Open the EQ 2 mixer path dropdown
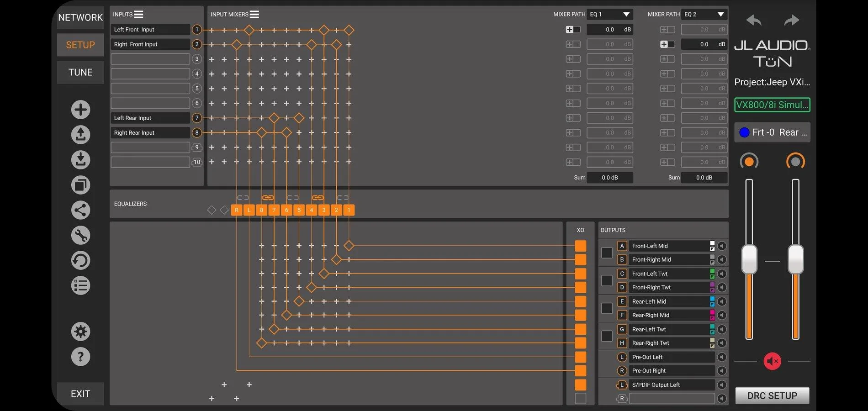Screen dimensions: 868x411 (x=704, y=15)
